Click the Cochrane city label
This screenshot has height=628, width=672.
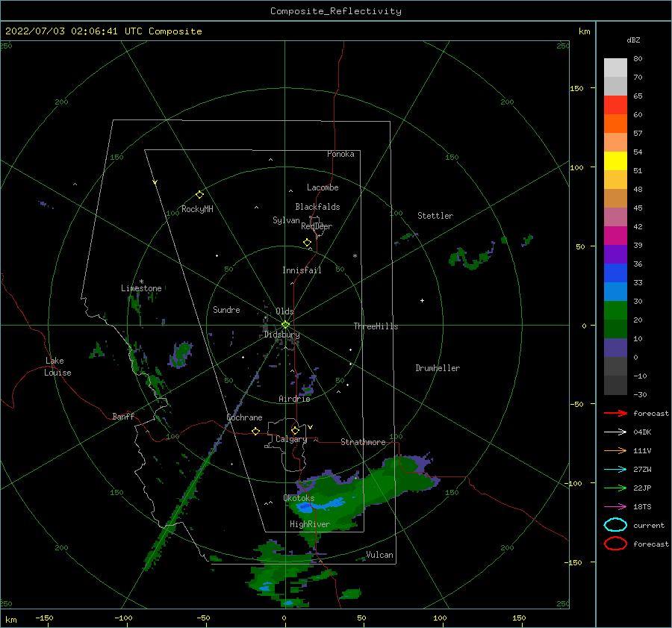click(x=244, y=417)
